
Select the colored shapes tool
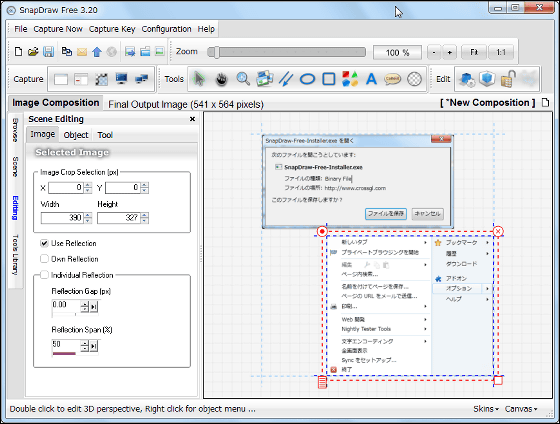(350, 79)
